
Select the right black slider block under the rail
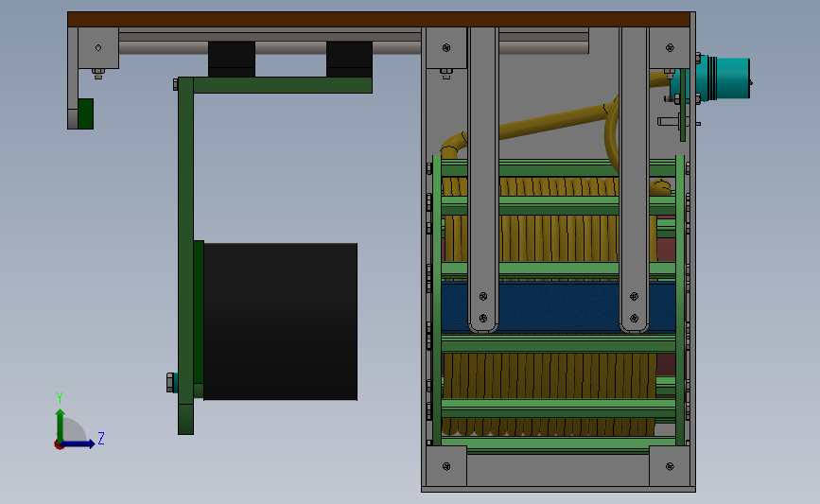tap(349, 59)
